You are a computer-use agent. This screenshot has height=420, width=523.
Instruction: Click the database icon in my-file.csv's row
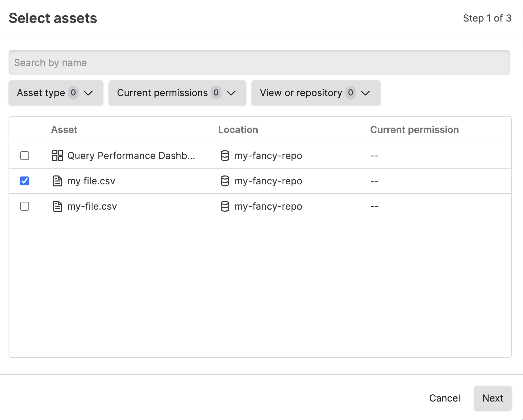tap(225, 206)
